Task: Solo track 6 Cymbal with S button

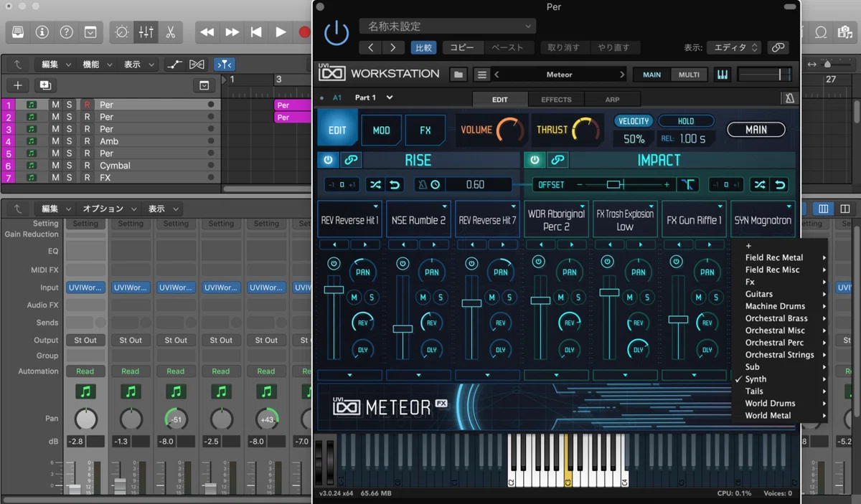Action: 70,166
